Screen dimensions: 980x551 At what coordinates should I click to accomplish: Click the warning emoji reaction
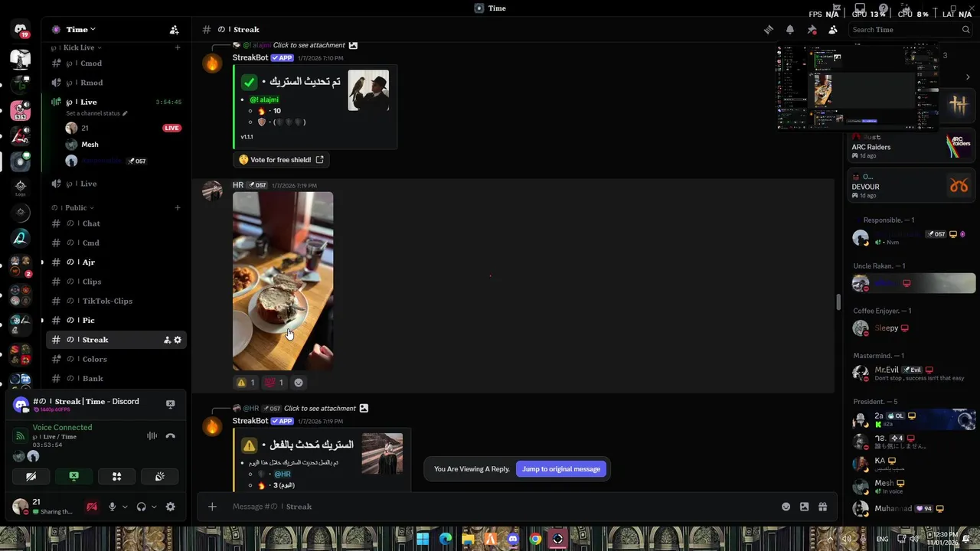pyautogui.click(x=246, y=383)
